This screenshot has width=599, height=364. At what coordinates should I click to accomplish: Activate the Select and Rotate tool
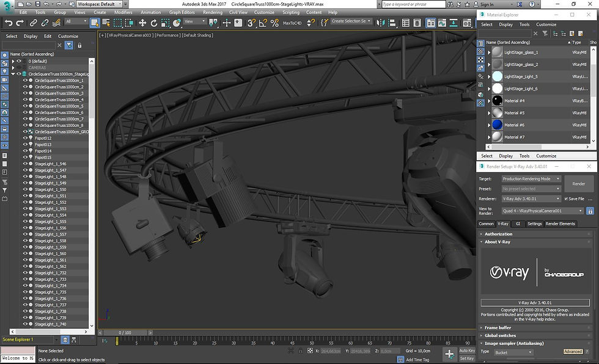[x=153, y=23]
